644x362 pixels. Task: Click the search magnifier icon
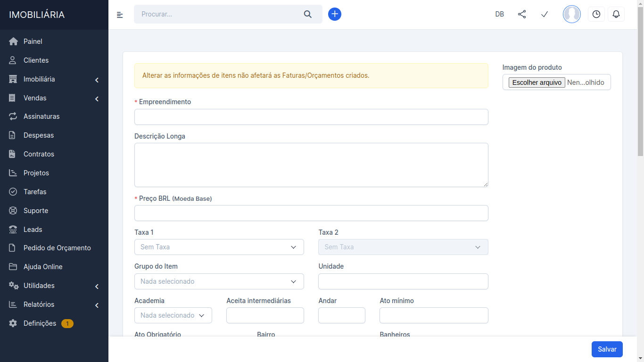click(x=308, y=14)
